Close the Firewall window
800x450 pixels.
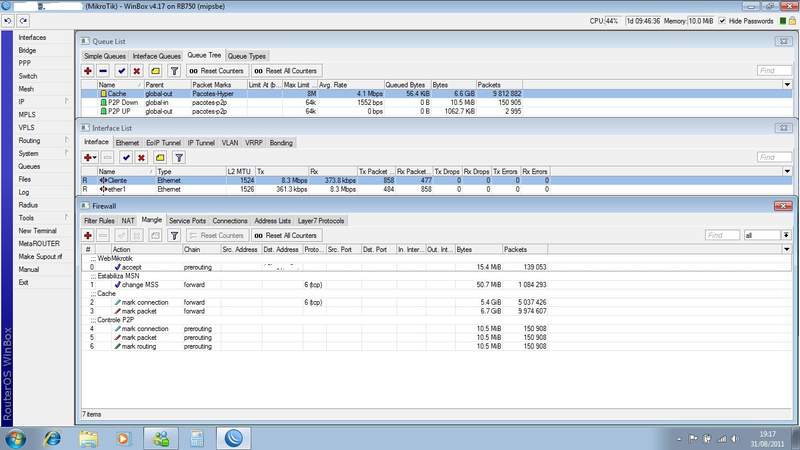click(x=783, y=206)
